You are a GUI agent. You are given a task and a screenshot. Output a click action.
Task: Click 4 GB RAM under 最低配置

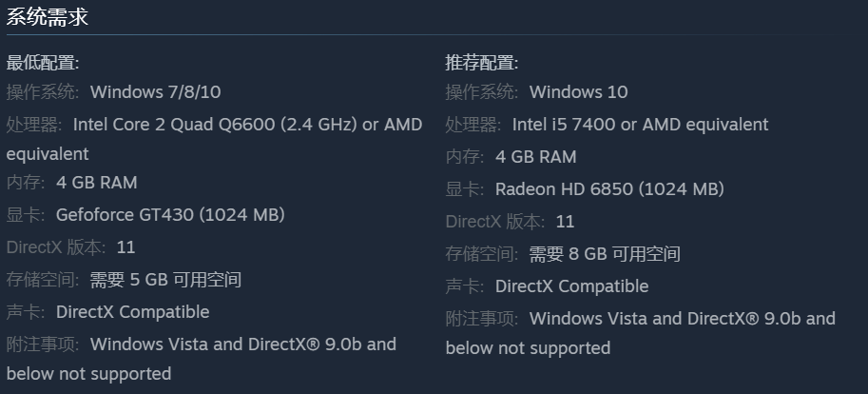pyautogui.click(x=96, y=182)
